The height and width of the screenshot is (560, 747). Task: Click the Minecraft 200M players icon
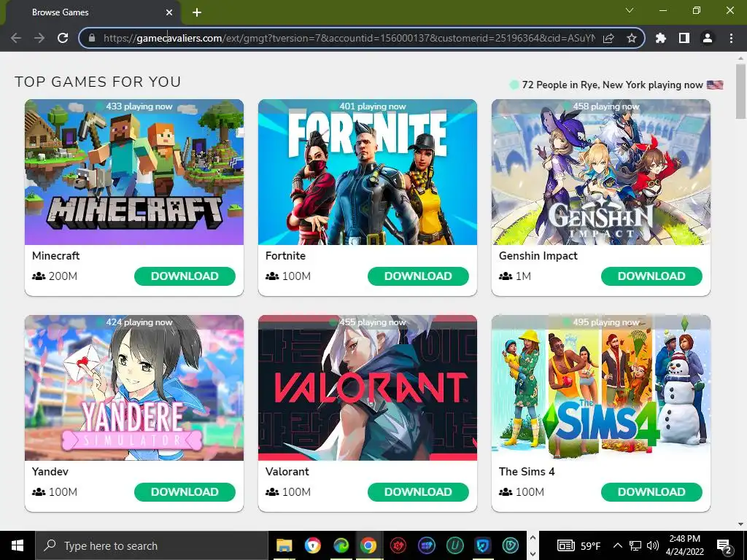tap(39, 276)
